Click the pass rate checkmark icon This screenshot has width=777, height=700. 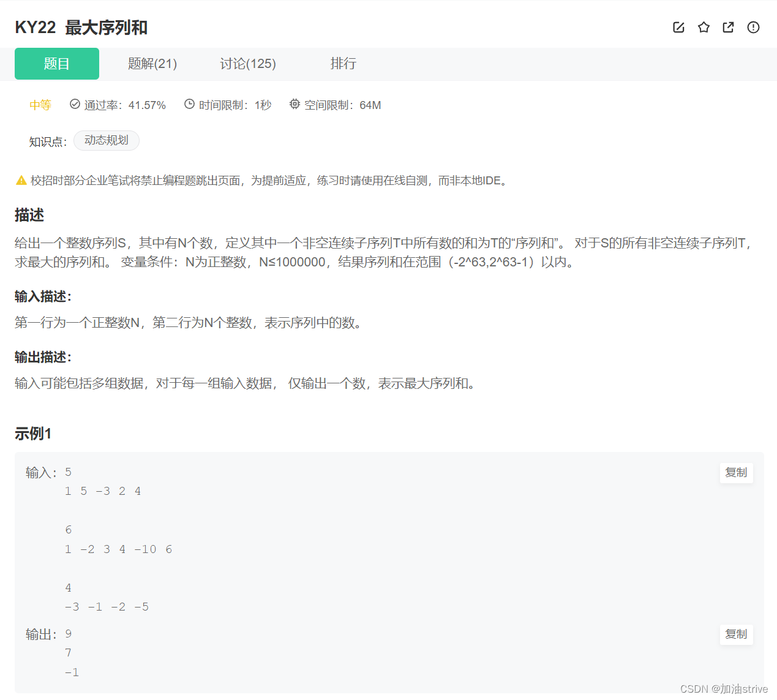74,104
